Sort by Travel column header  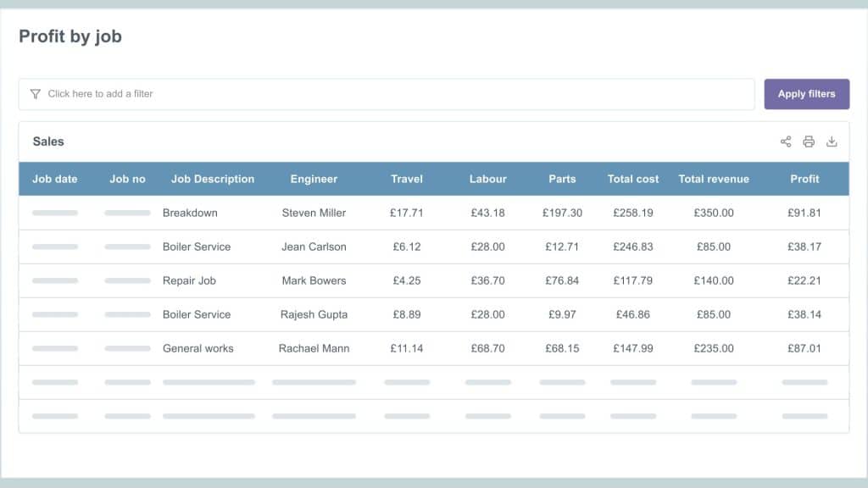(x=407, y=180)
